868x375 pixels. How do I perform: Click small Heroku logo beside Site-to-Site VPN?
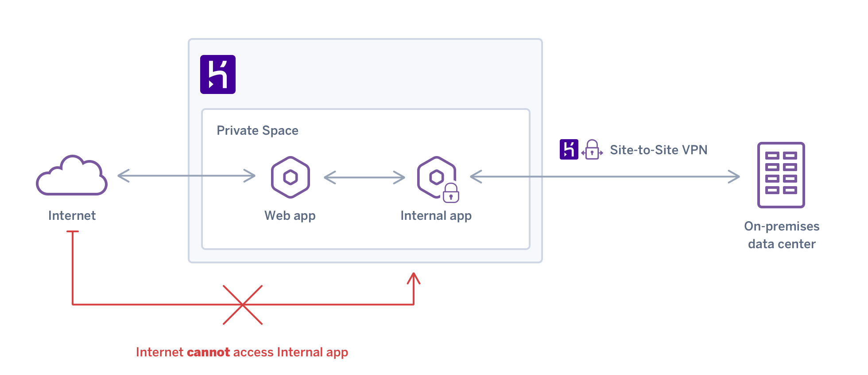point(569,149)
